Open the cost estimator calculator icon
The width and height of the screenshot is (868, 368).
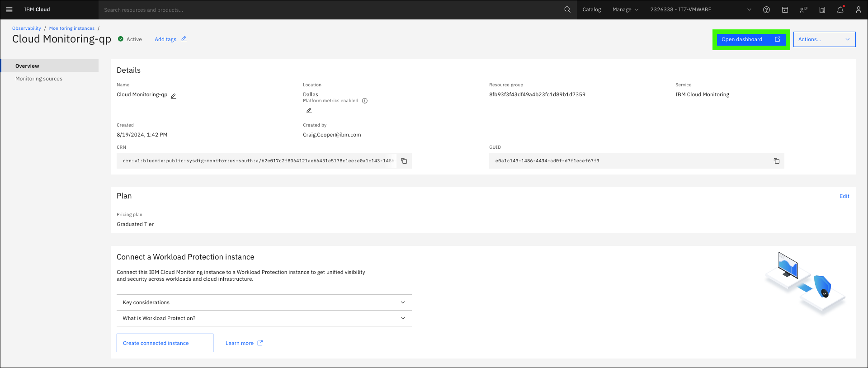tap(822, 9)
